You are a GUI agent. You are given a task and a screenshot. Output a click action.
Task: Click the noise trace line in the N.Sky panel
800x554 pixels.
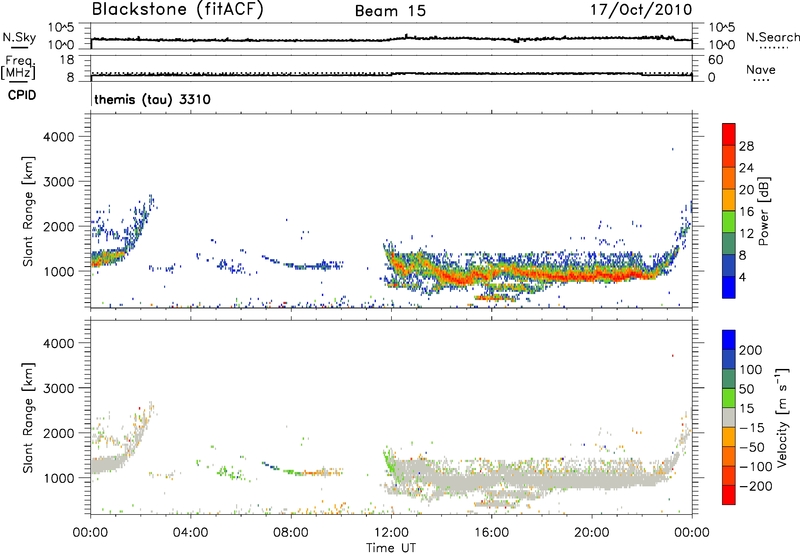point(391,39)
